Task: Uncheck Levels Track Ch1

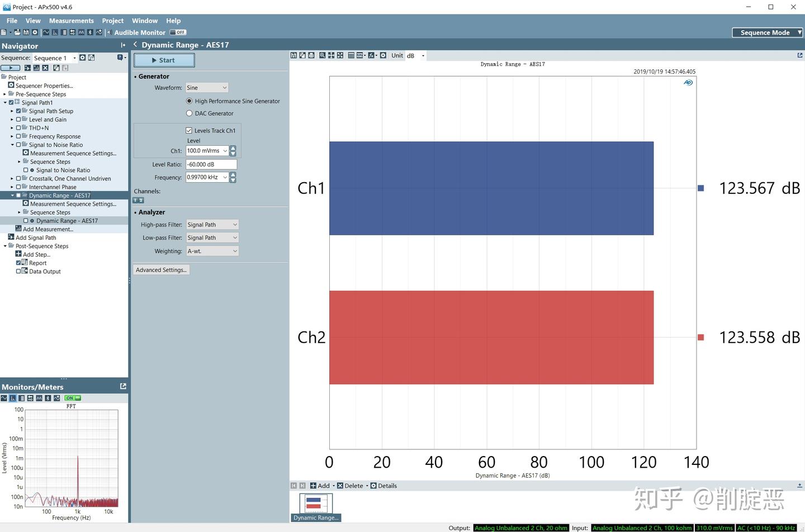Action: [x=189, y=130]
